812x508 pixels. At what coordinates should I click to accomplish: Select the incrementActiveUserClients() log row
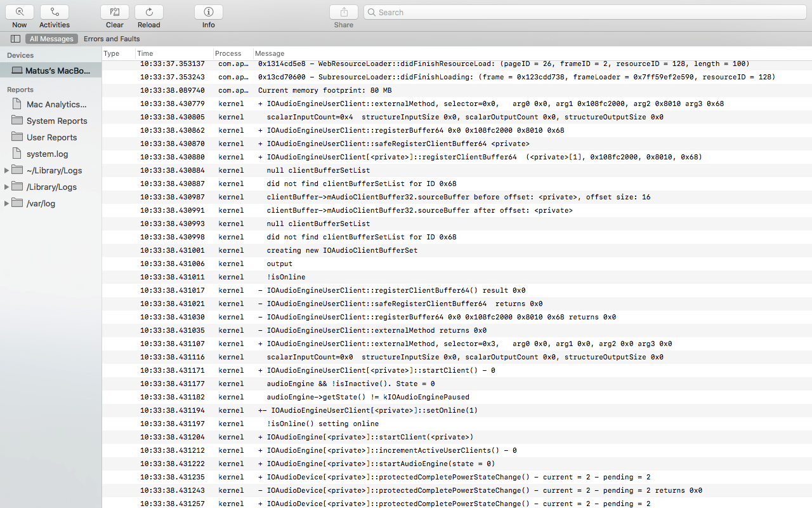pyautogui.click(x=457, y=450)
